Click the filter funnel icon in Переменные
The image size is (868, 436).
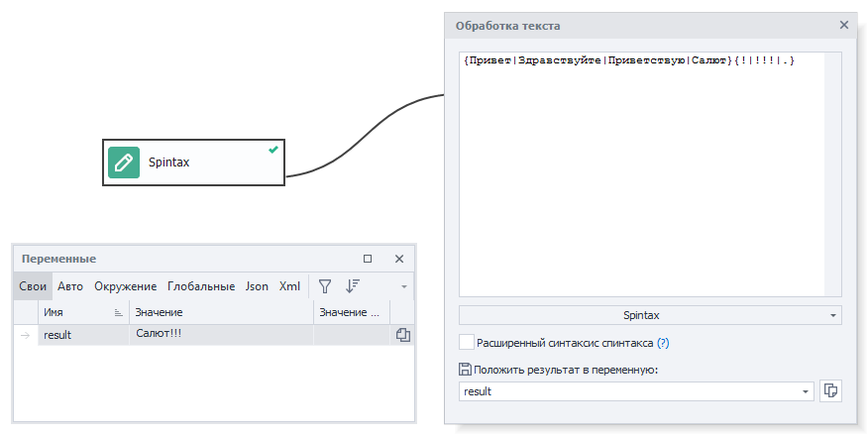(x=324, y=286)
